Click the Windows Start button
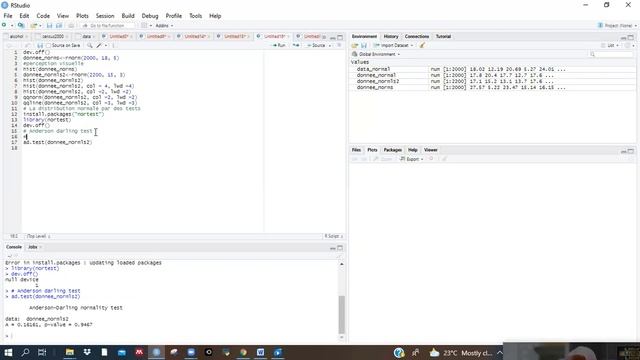This screenshot has height=360, width=640. (8, 352)
